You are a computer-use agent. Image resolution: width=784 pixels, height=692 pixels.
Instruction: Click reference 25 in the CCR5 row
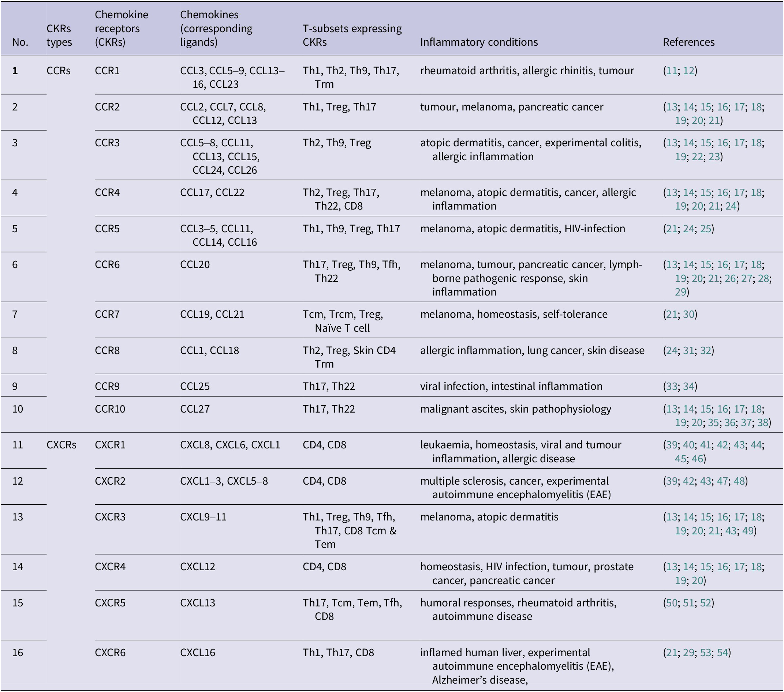[705, 229]
